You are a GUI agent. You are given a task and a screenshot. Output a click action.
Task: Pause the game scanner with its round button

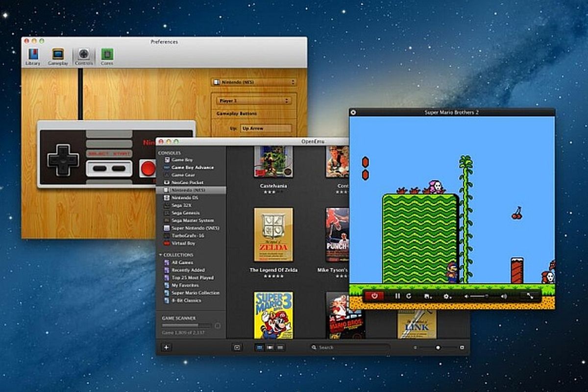click(218, 325)
